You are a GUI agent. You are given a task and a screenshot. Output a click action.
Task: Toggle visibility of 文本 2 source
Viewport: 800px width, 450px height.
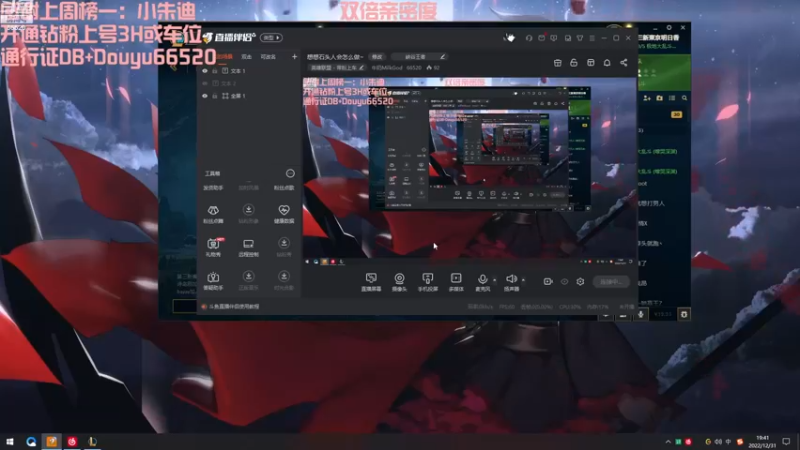(205, 83)
